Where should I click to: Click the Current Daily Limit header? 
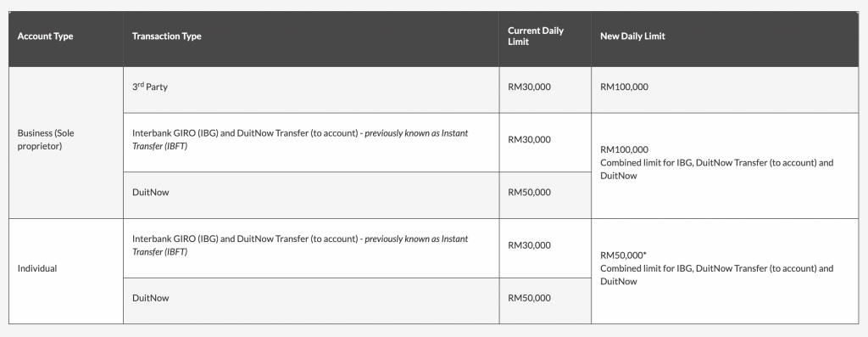click(545, 39)
